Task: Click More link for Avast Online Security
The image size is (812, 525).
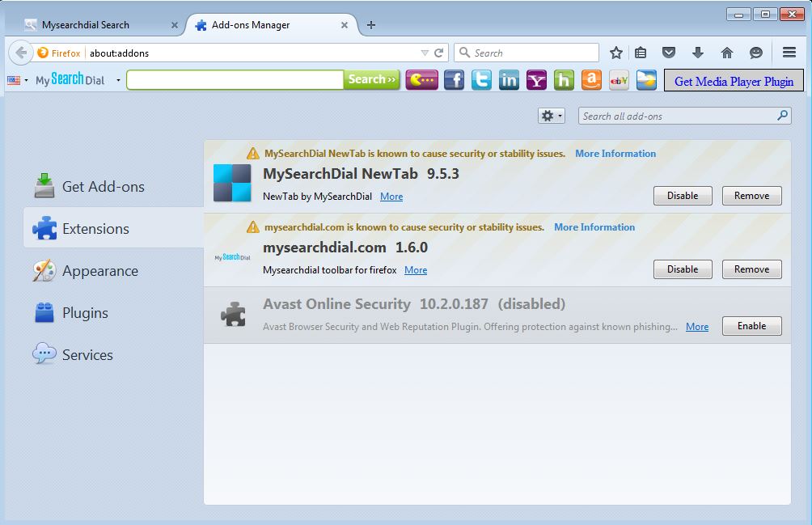Action: pos(697,326)
